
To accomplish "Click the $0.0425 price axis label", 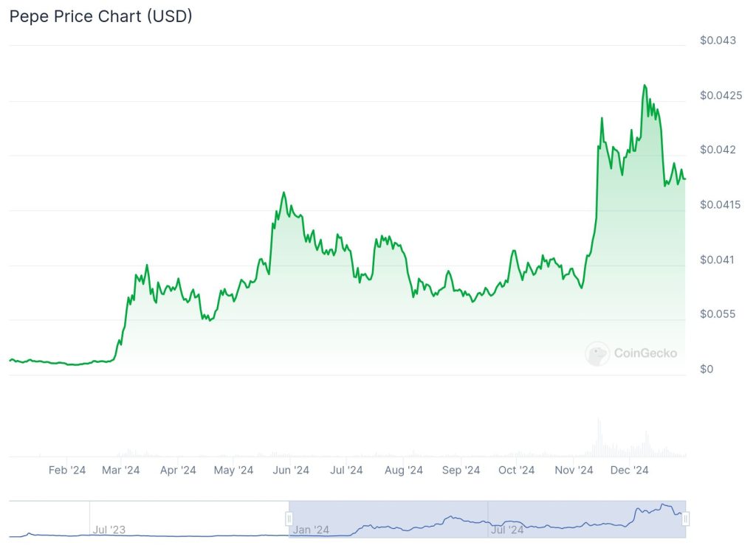I will pyautogui.click(x=721, y=95).
